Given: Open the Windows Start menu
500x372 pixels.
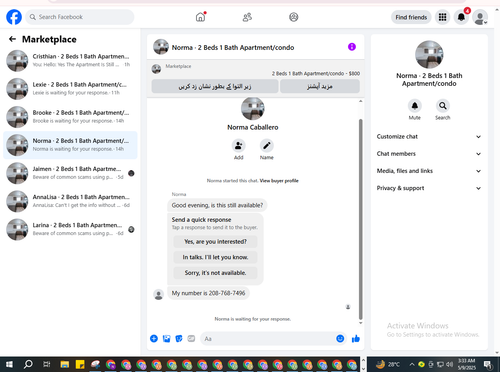Looking at the screenshot, I should [9, 364].
